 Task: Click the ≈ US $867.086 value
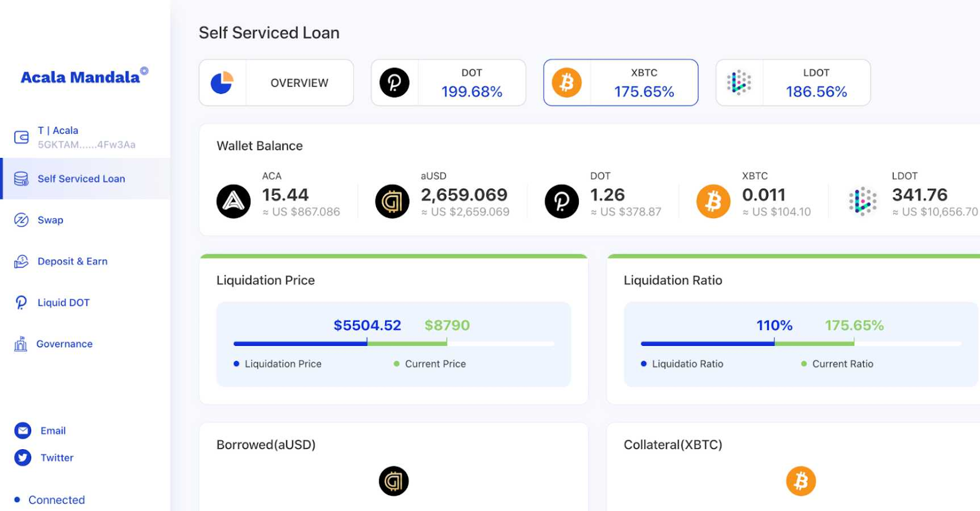tap(301, 212)
